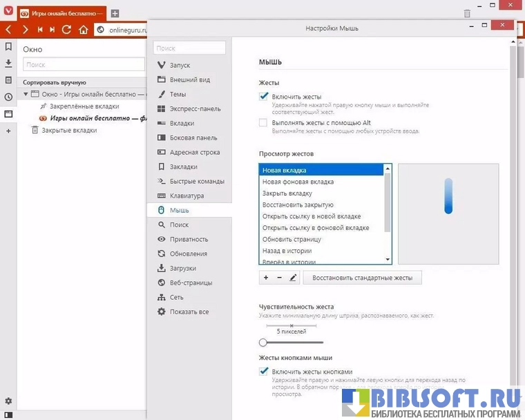Open the History panel clock icon
The image size is (525, 420).
tap(8, 97)
